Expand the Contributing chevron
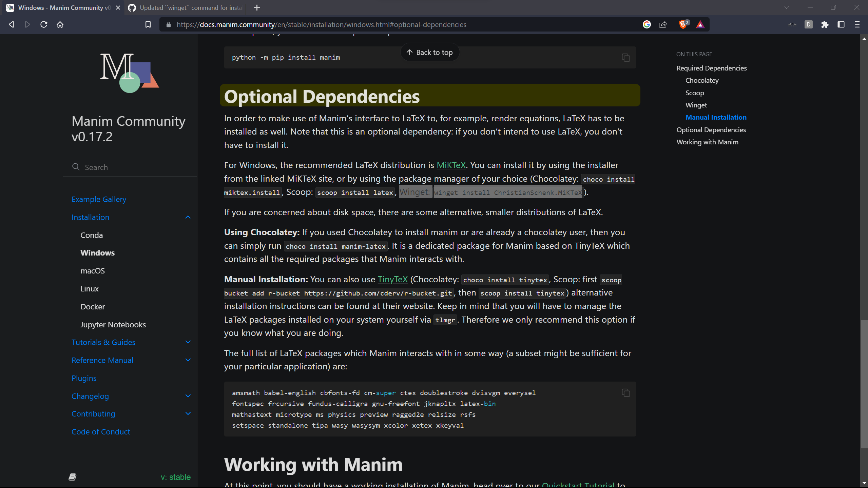This screenshot has width=868, height=488. pyautogui.click(x=188, y=414)
